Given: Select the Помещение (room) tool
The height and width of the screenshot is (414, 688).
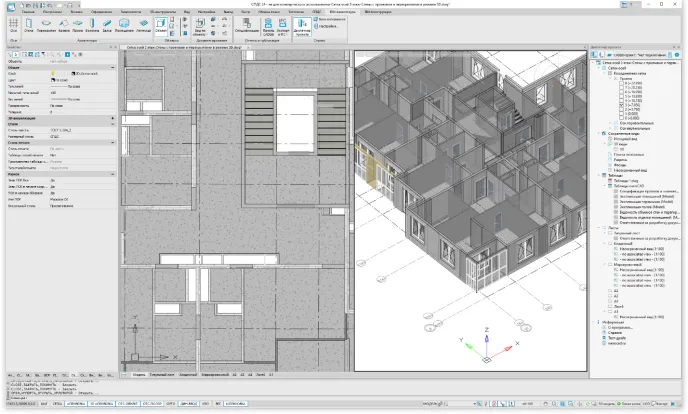Looking at the screenshot, I should 125,24.
